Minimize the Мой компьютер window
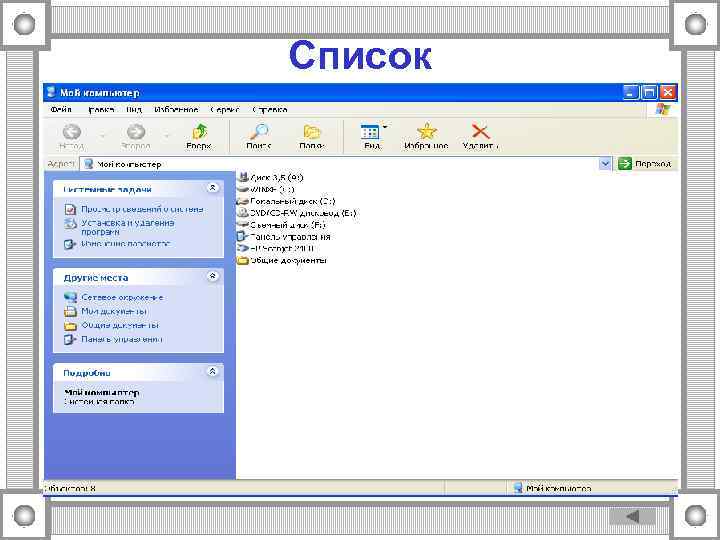This screenshot has width=720, height=540. pos(630,92)
